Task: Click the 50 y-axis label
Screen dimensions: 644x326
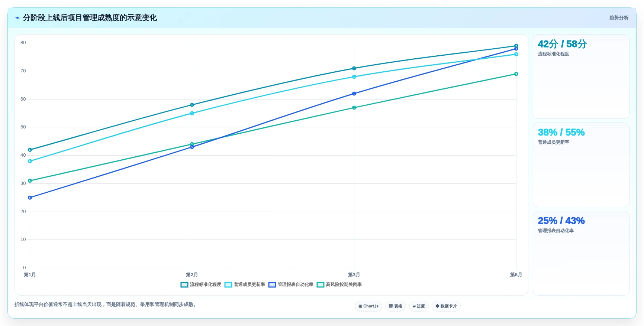Action: (23, 127)
